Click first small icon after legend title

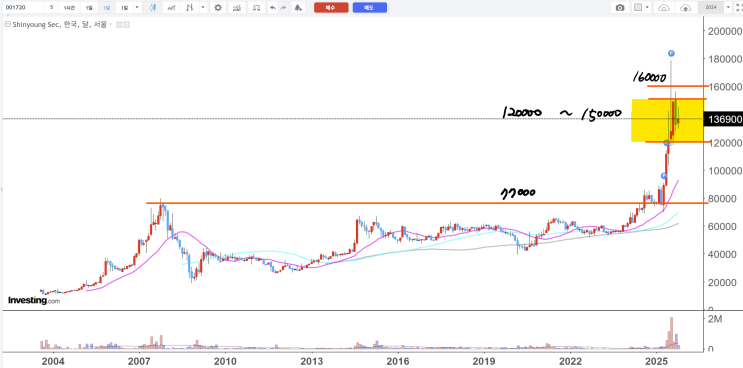[x=119, y=25]
